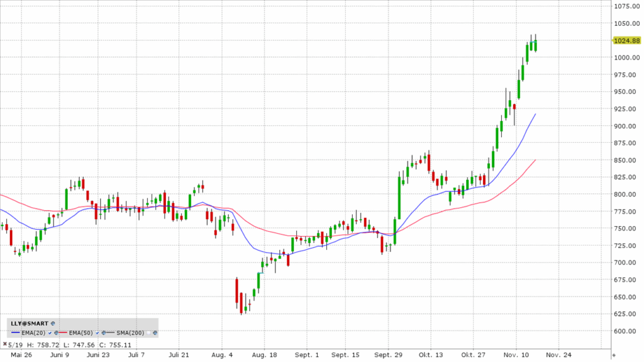The image size is (644, 362).
Task: Click the gray SMA(200) line swatch in legend
Action: pos(110,332)
